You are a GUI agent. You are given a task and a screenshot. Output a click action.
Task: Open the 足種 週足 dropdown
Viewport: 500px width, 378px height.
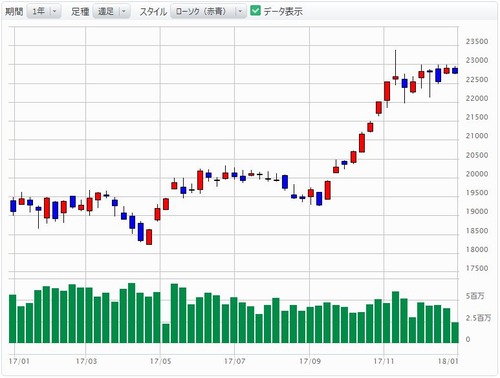112,11
